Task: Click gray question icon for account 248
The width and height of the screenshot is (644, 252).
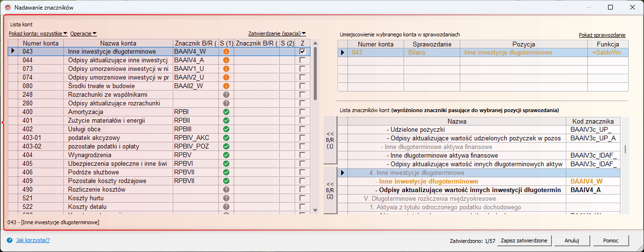Action: coord(226,94)
